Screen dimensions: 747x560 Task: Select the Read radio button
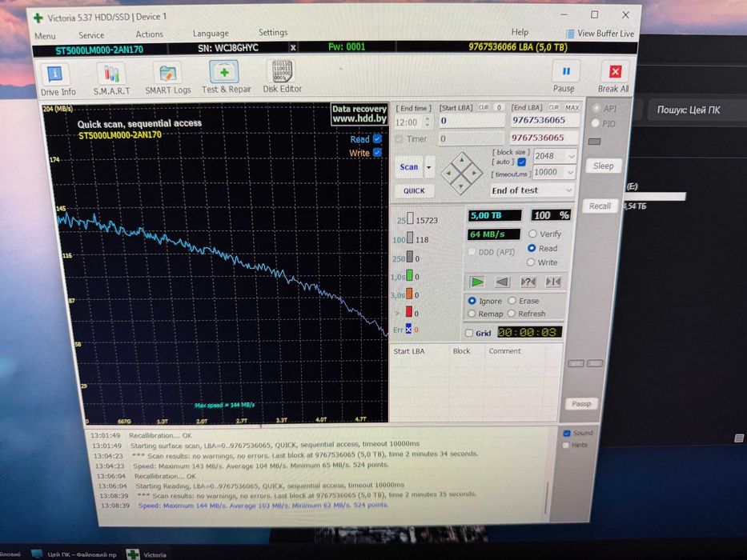click(x=532, y=248)
